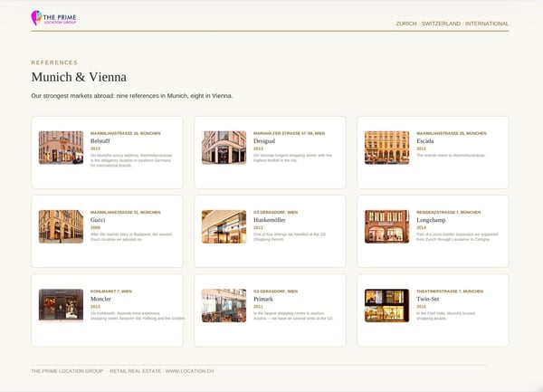The width and height of the screenshot is (543, 392).
Task: Open the Belstaff storefront thumbnail
Action: click(61, 148)
